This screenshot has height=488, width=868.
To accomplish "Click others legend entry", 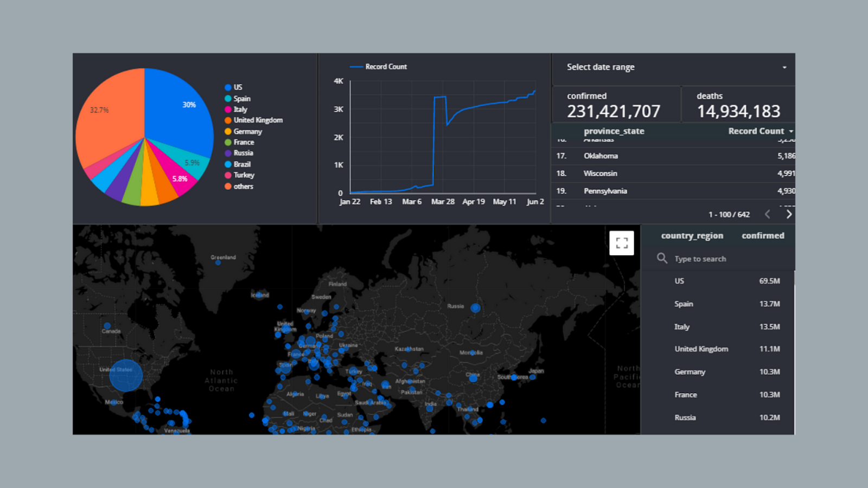I will point(239,186).
